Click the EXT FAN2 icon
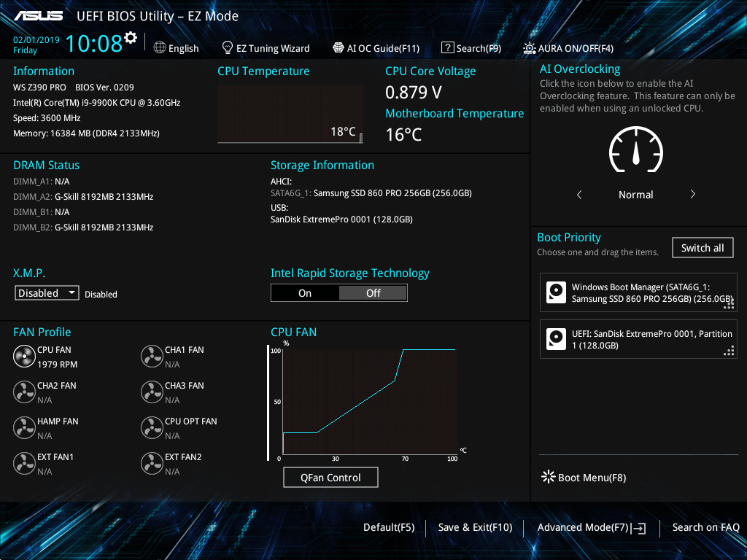 coord(152,463)
